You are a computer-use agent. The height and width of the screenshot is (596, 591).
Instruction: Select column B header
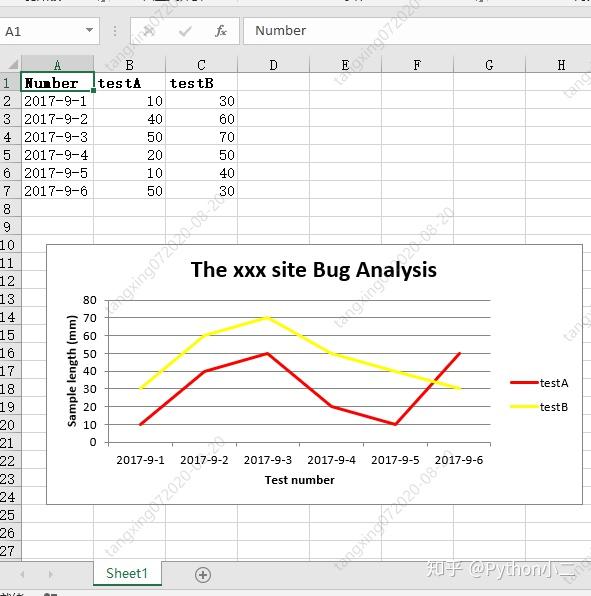(x=130, y=64)
